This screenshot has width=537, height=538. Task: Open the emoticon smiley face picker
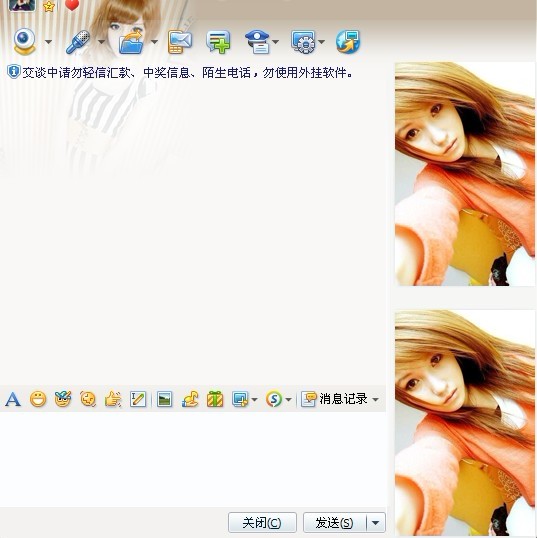tap(38, 399)
